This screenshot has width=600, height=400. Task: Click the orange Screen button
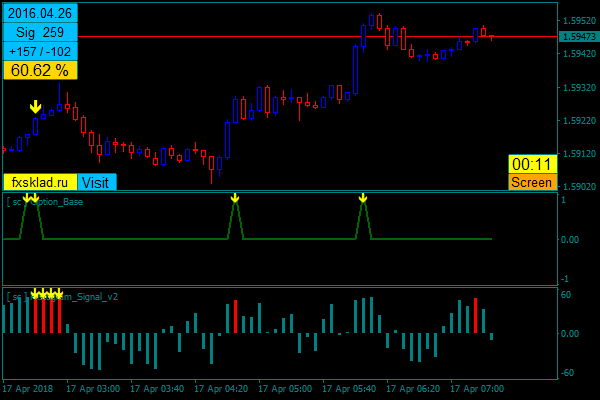532,182
